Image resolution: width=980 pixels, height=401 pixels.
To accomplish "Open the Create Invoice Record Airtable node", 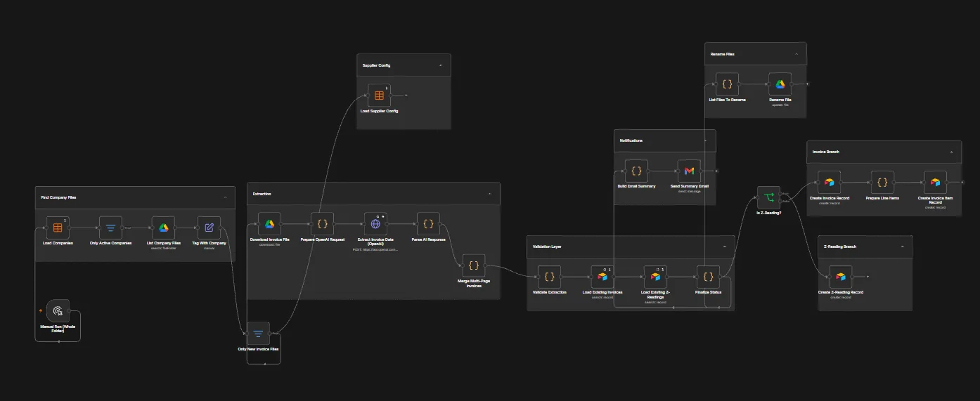I will click(x=829, y=183).
